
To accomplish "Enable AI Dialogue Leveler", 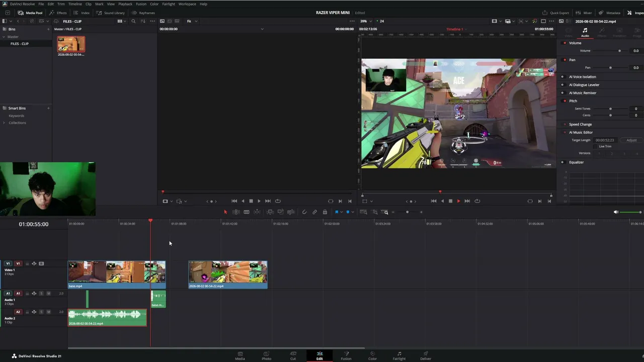I will pos(562,85).
